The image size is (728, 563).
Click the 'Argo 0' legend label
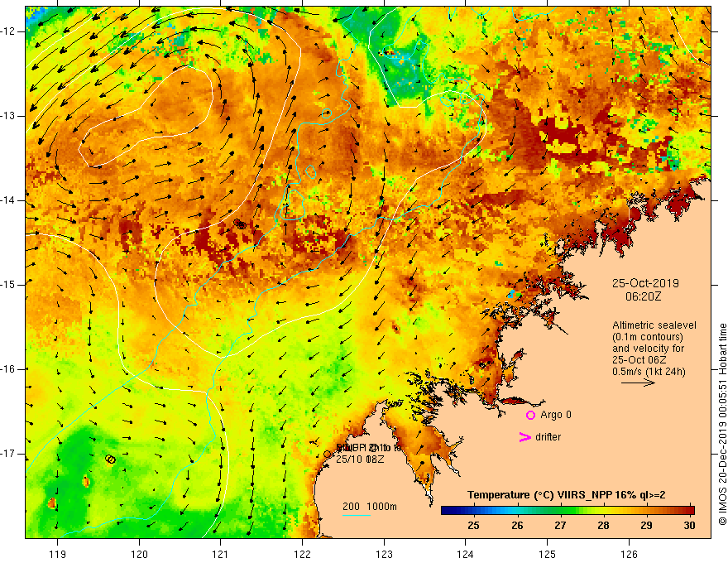[x=556, y=415]
